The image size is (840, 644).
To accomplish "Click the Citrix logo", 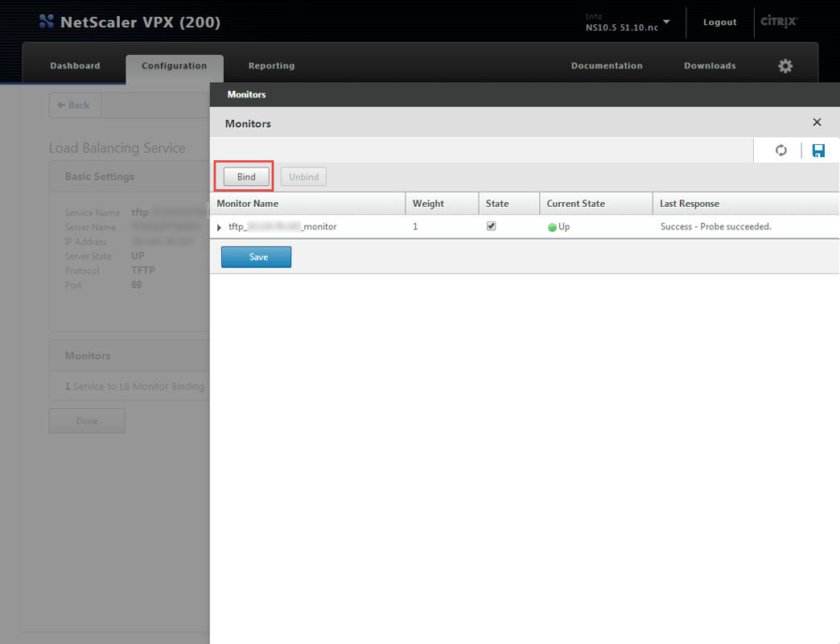I will pyautogui.click(x=779, y=22).
